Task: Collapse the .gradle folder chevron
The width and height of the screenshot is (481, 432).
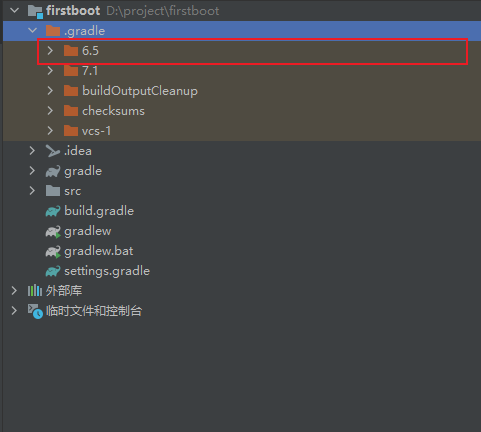Action: click(x=33, y=31)
